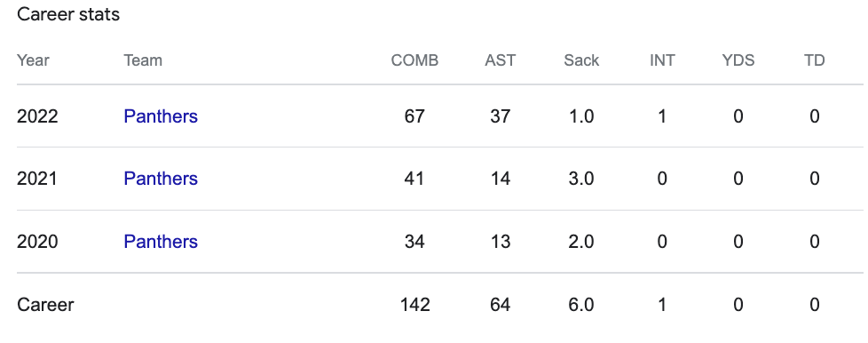Click the Team column header
This screenshot has height=343, width=868.
143,60
